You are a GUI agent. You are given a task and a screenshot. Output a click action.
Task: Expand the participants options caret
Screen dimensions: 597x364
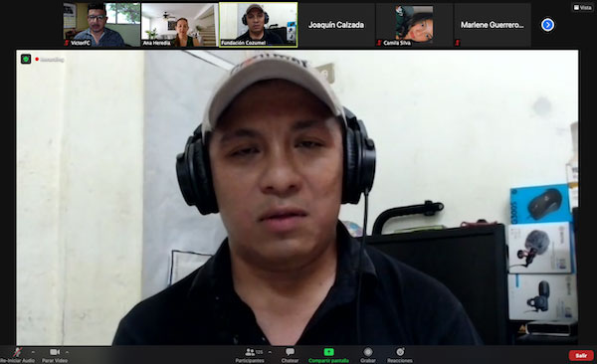pos(270,352)
